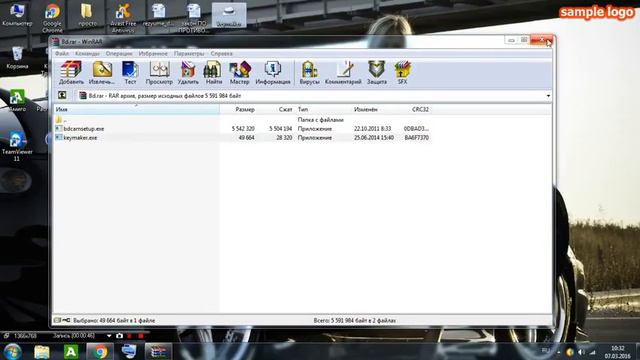Click the Вирусы virus scan icon
Viewport: 640px width, 360px height.
(309, 73)
